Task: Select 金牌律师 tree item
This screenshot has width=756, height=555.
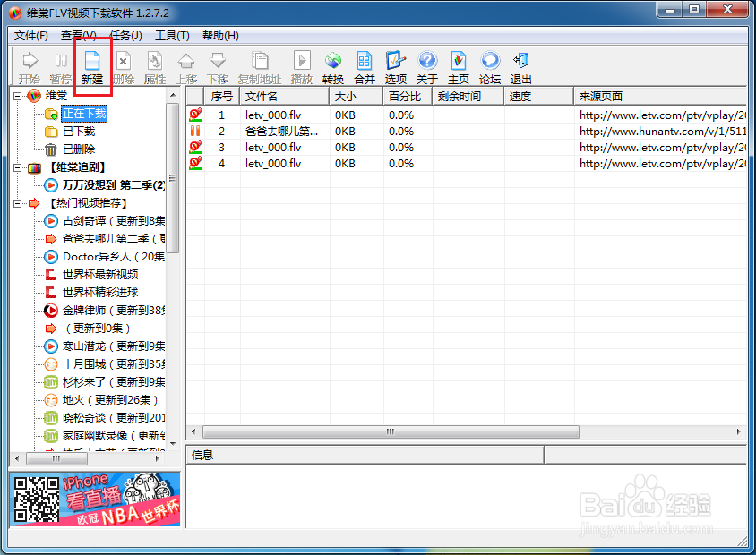Action: [x=114, y=311]
